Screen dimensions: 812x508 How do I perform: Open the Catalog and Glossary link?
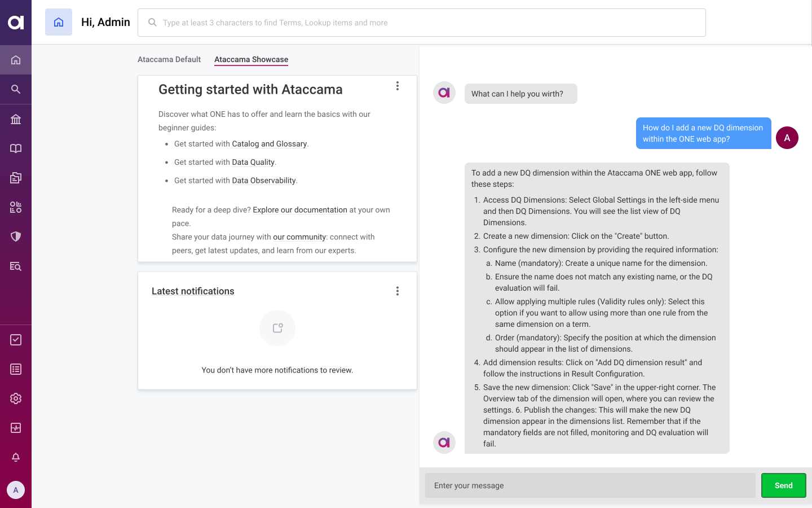[269, 144]
